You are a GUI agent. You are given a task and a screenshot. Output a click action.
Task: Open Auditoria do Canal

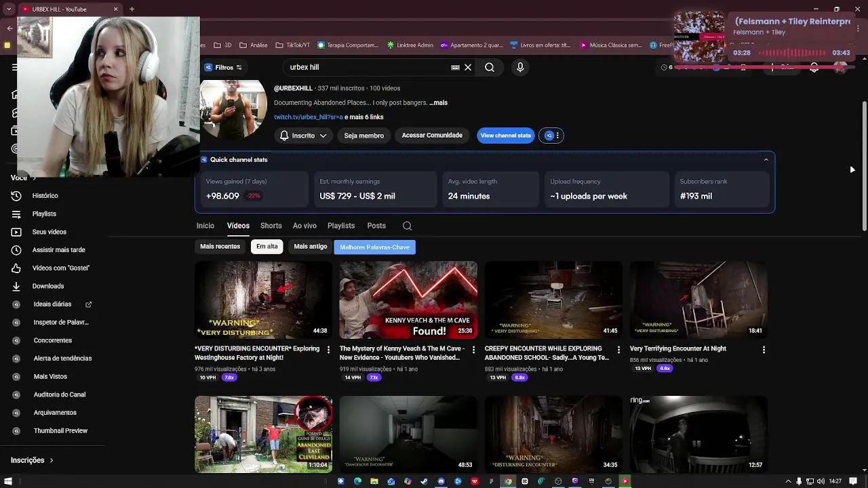pos(59,394)
